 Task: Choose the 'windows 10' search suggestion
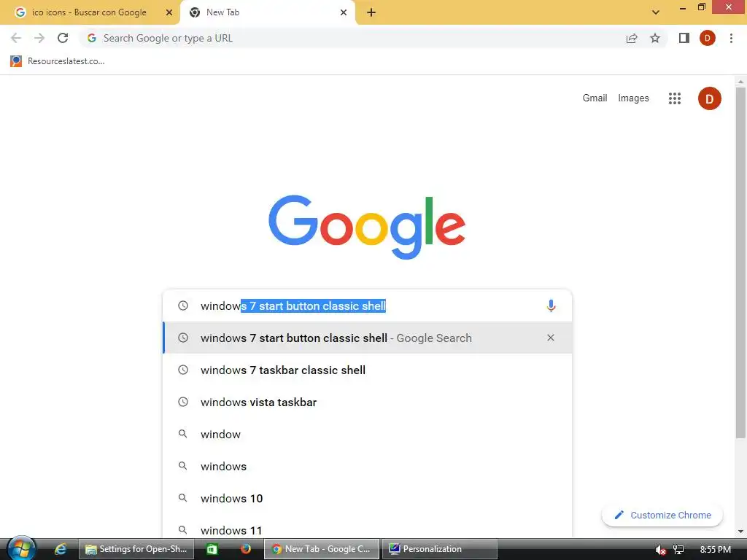pos(368,498)
